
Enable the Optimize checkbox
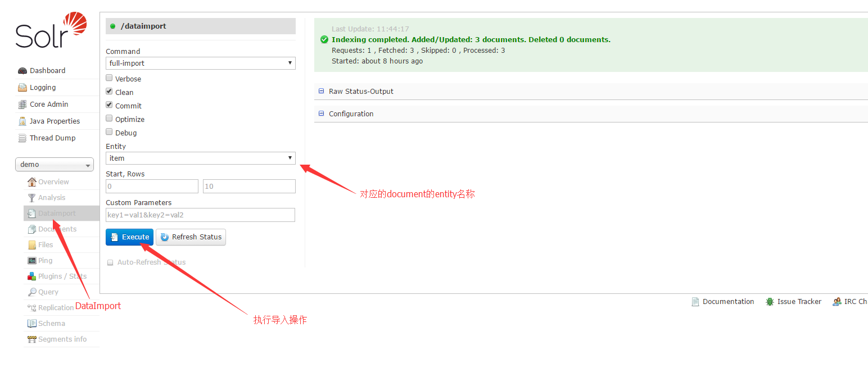[x=110, y=119]
